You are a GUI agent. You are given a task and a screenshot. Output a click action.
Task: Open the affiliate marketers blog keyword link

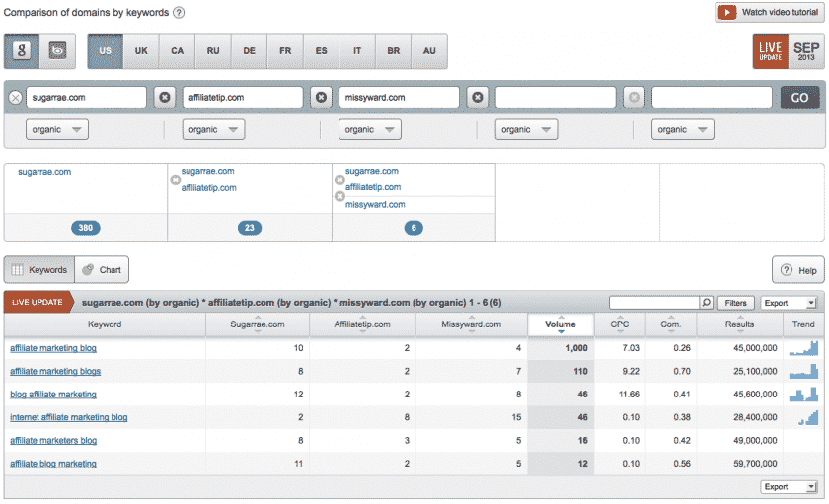pos(53,441)
